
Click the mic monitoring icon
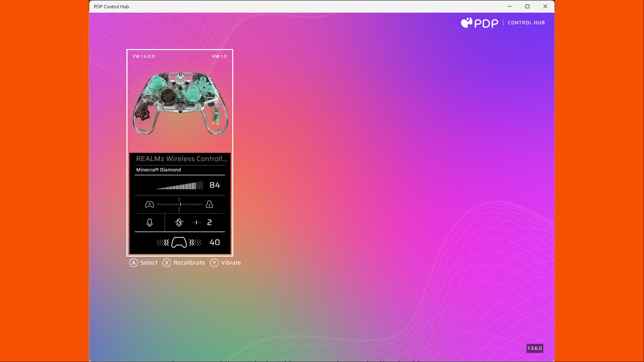pos(179,223)
